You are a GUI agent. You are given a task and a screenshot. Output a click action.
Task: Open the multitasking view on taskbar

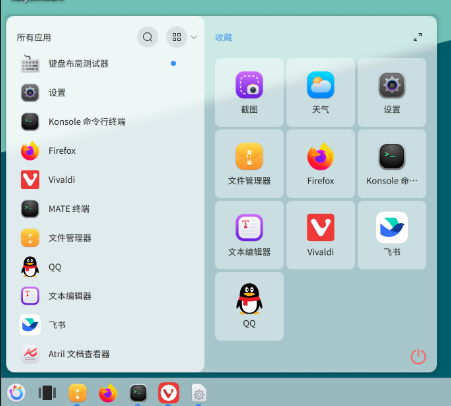click(47, 393)
